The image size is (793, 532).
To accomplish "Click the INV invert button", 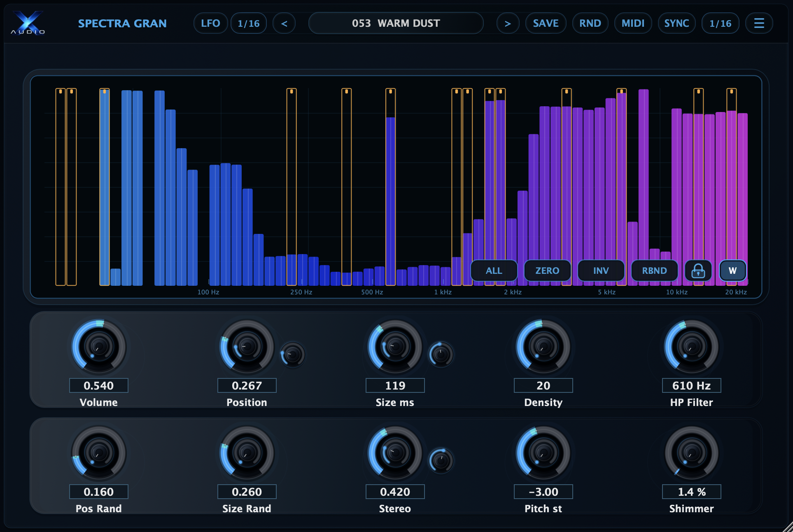I will (x=601, y=271).
